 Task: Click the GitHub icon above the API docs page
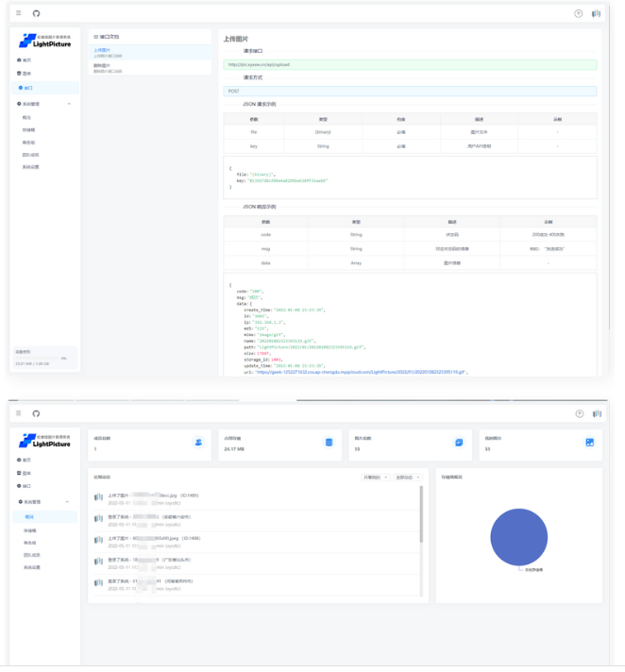pos(36,13)
